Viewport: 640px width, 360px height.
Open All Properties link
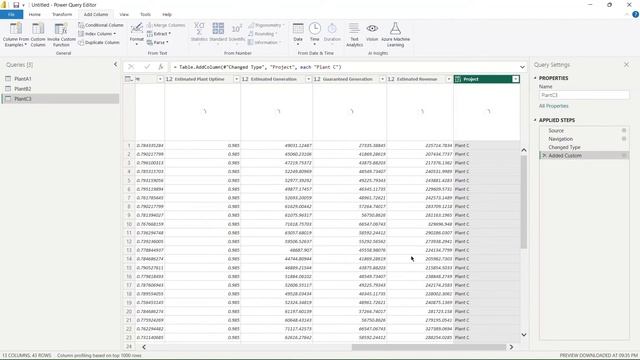coord(553,106)
